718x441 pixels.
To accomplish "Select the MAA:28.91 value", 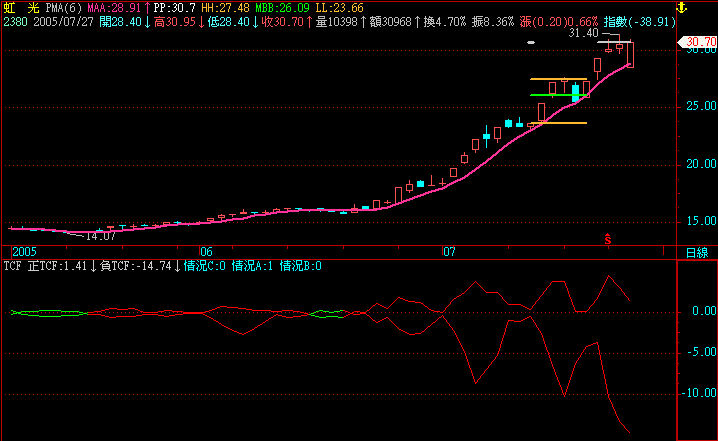I will [x=114, y=8].
